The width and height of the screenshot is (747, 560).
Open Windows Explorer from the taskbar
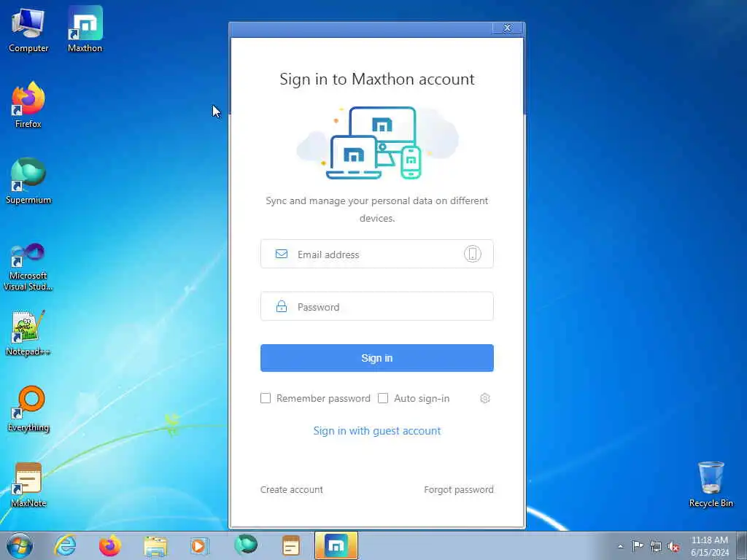(155, 545)
